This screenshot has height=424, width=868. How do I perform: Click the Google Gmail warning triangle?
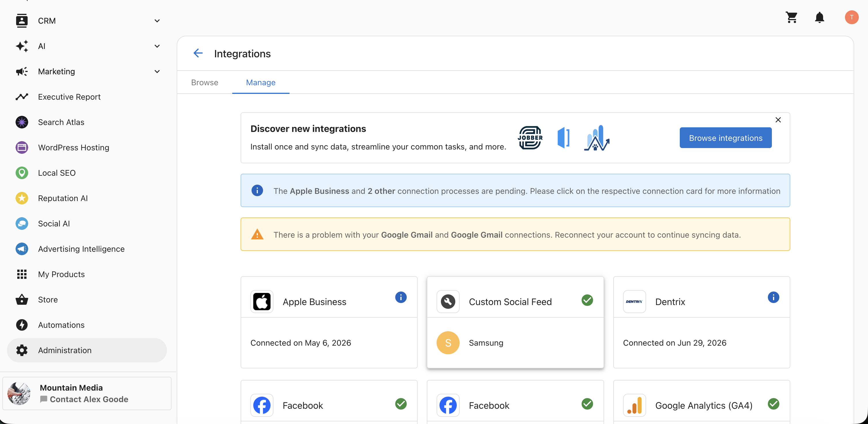(x=257, y=234)
